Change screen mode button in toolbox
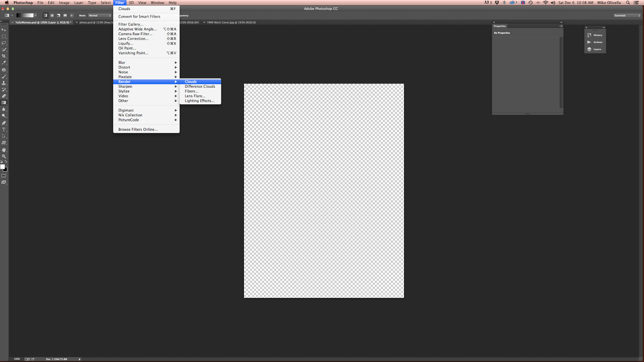The height and width of the screenshot is (362, 644). coord(4,183)
